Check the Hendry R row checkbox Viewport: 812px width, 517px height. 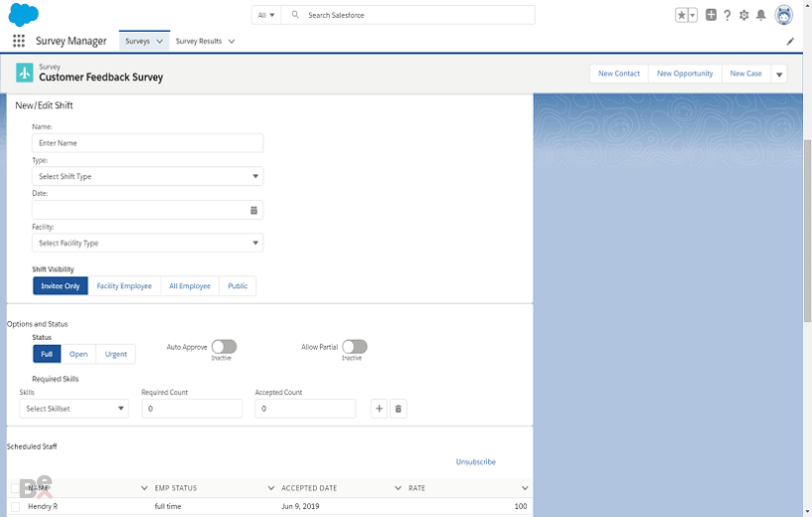[16, 507]
